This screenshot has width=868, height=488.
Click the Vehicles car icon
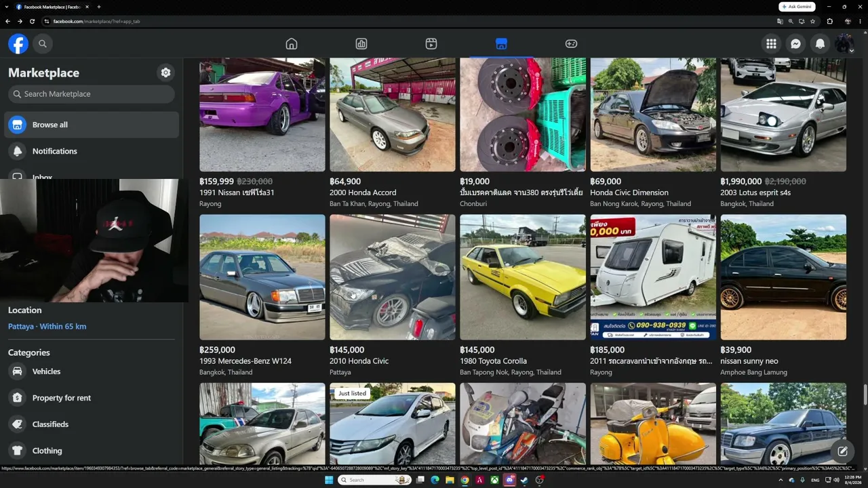pyautogui.click(x=18, y=371)
